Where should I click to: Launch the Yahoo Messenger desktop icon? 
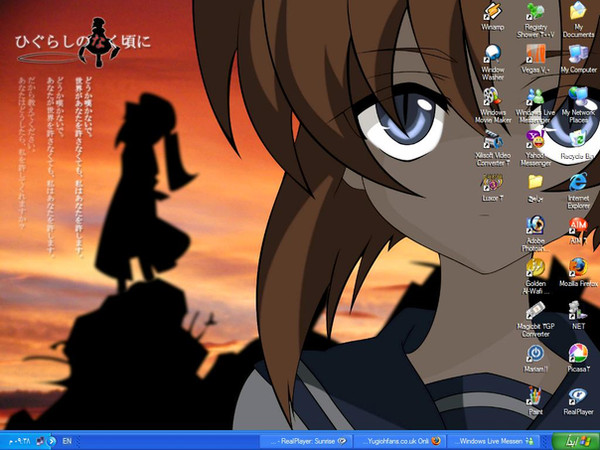[x=535, y=148]
